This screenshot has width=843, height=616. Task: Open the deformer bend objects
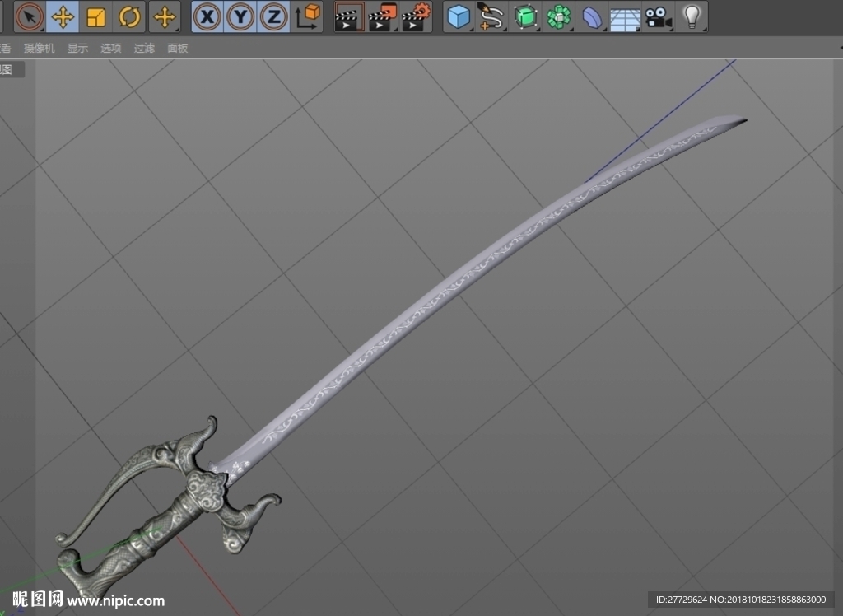(x=592, y=16)
